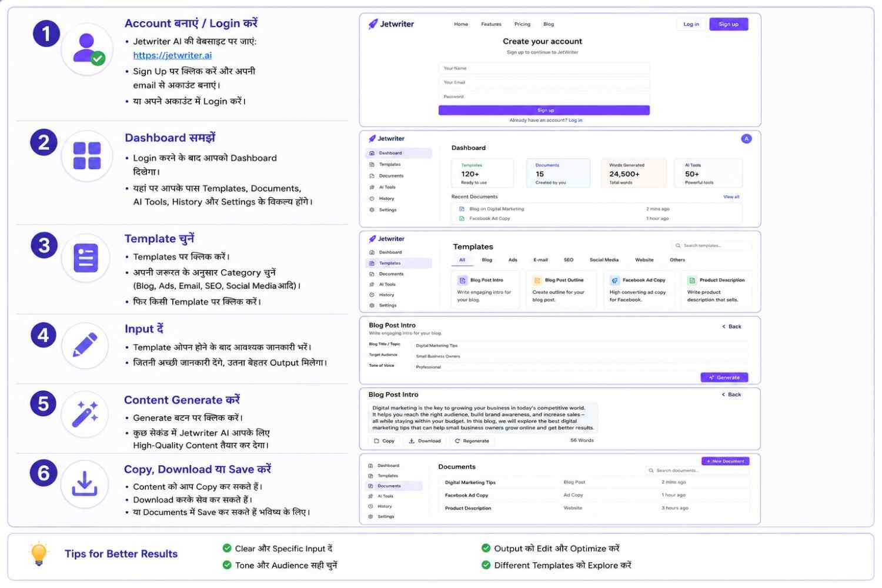Click the Search templates box

[711, 246]
